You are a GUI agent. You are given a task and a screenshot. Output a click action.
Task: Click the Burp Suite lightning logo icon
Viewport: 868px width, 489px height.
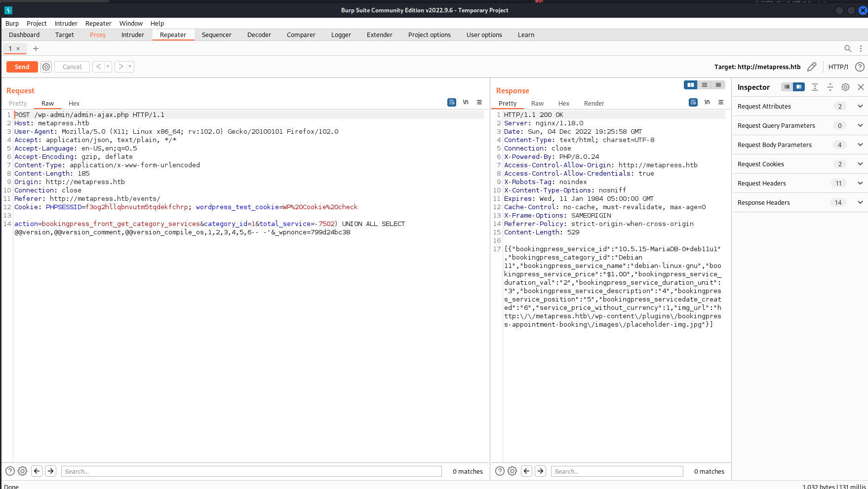(x=8, y=10)
